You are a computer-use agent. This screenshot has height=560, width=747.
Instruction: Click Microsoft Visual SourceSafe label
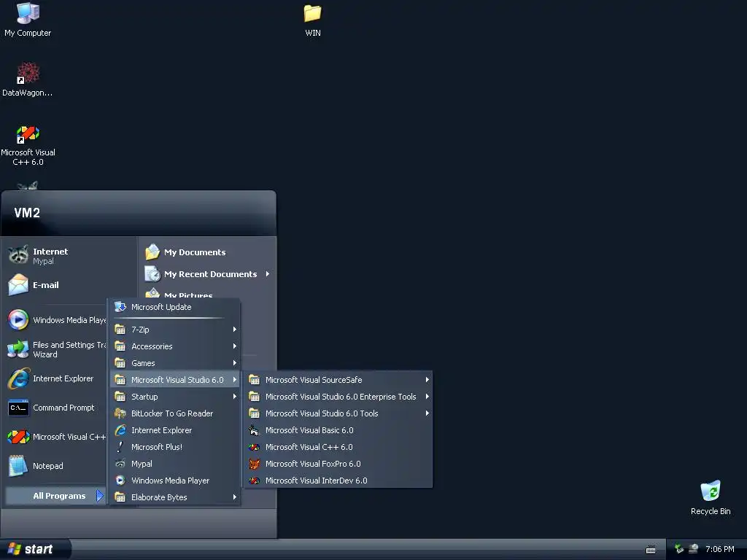point(314,379)
